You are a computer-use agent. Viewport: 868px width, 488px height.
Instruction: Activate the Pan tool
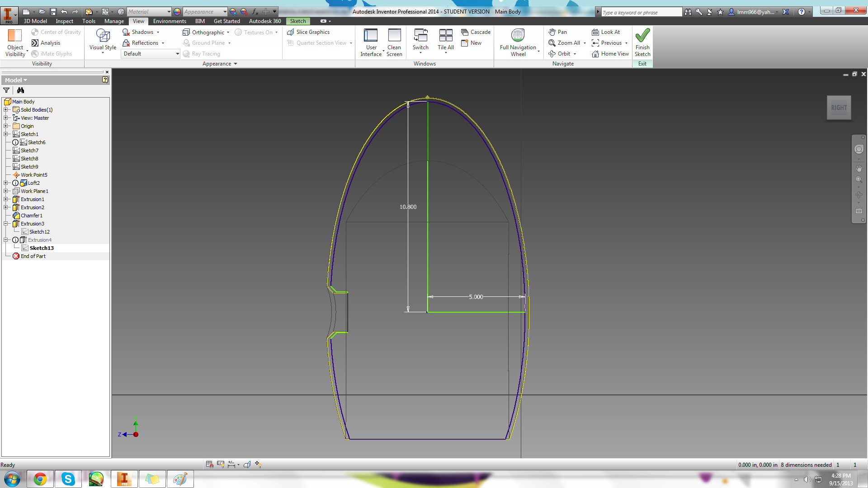558,32
